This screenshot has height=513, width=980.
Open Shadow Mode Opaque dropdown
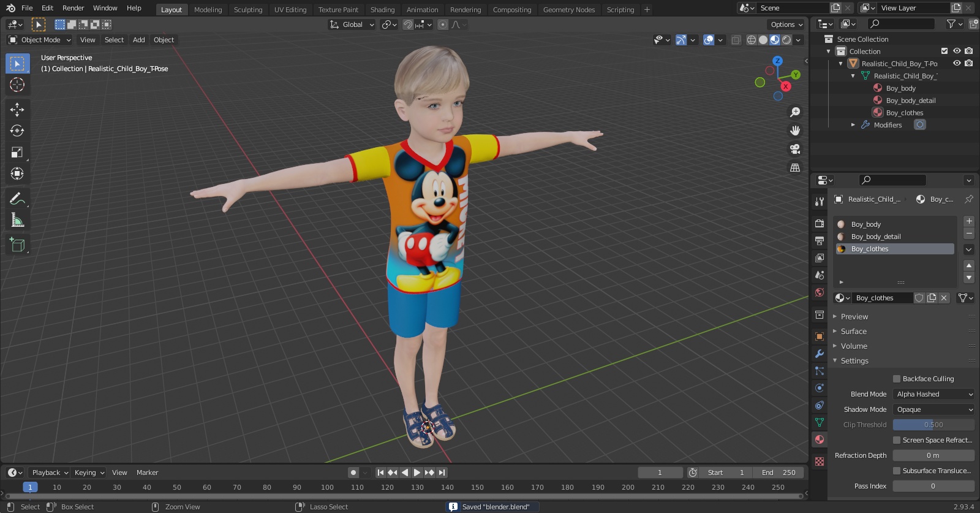(933, 409)
